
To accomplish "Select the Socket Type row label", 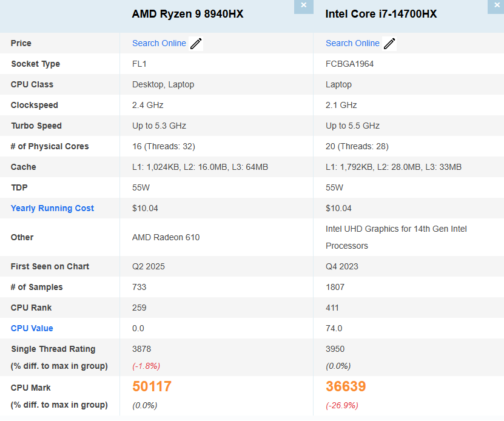I will 36,64.
